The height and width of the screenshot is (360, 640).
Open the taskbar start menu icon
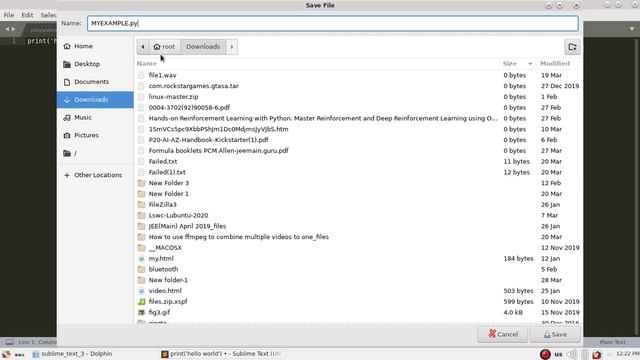(6, 354)
